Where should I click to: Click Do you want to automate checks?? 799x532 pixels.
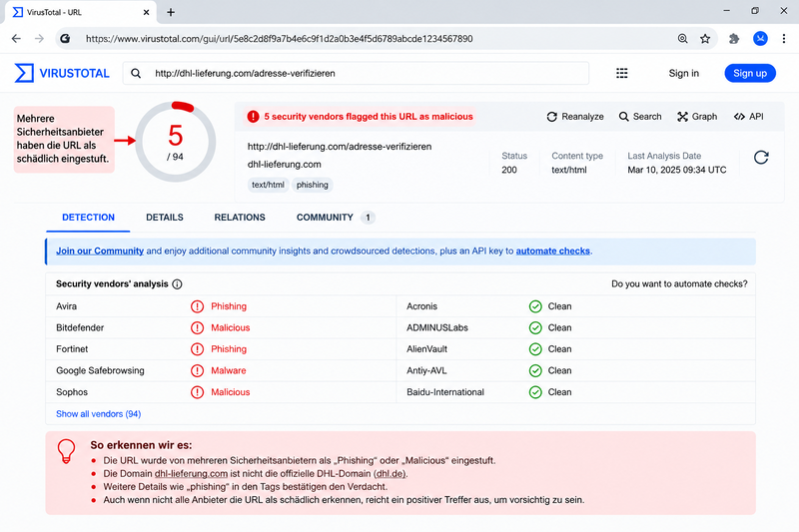(x=679, y=284)
